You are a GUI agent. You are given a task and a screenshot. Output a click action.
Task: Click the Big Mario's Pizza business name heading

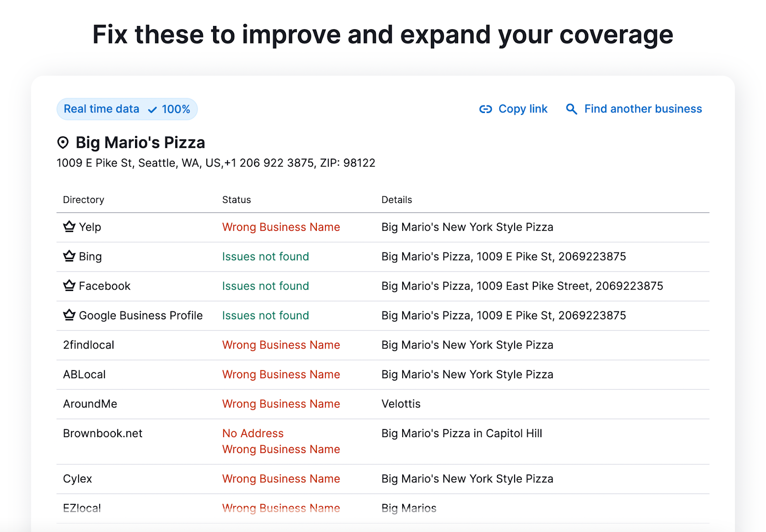140,142
